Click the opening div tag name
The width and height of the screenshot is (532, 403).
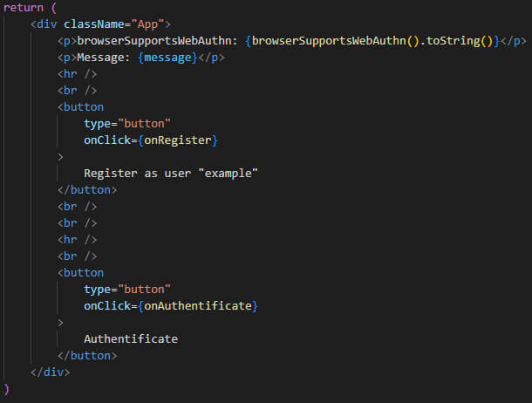coord(47,24)
